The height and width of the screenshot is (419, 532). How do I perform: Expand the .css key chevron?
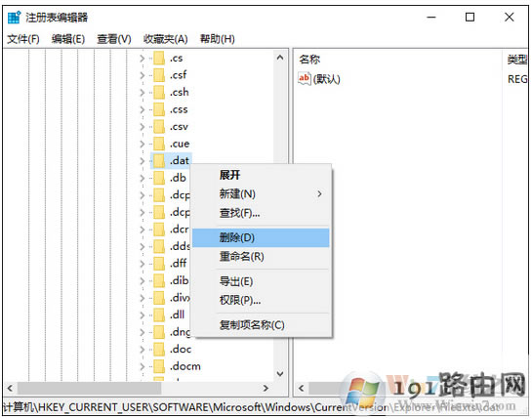point(143,109)
